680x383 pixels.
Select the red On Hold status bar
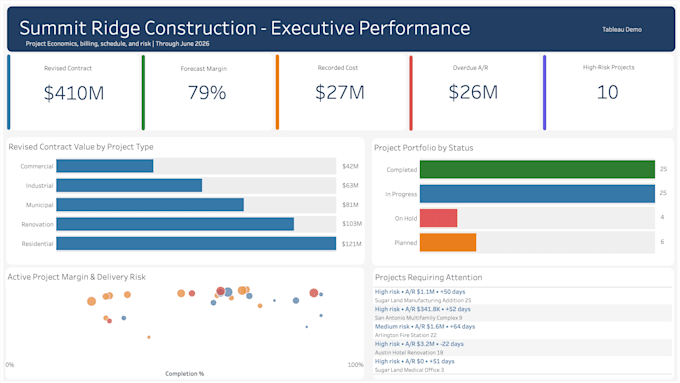[438, 218]
